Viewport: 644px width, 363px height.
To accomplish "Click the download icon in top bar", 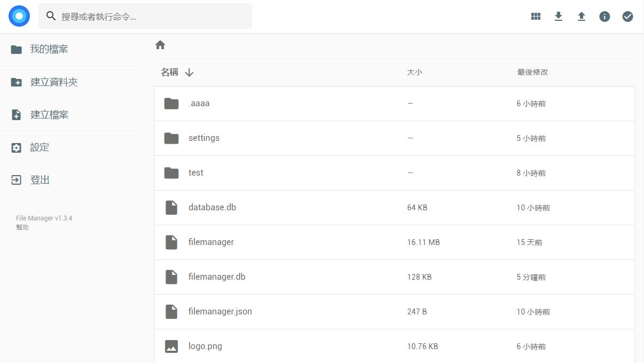I will pos(559,17).
